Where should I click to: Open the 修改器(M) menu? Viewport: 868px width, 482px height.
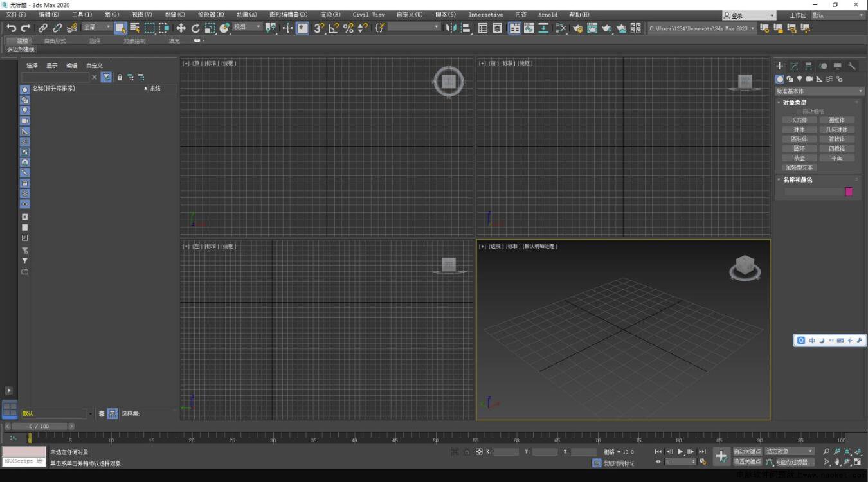pyautogui.click(x=211, y=15)
